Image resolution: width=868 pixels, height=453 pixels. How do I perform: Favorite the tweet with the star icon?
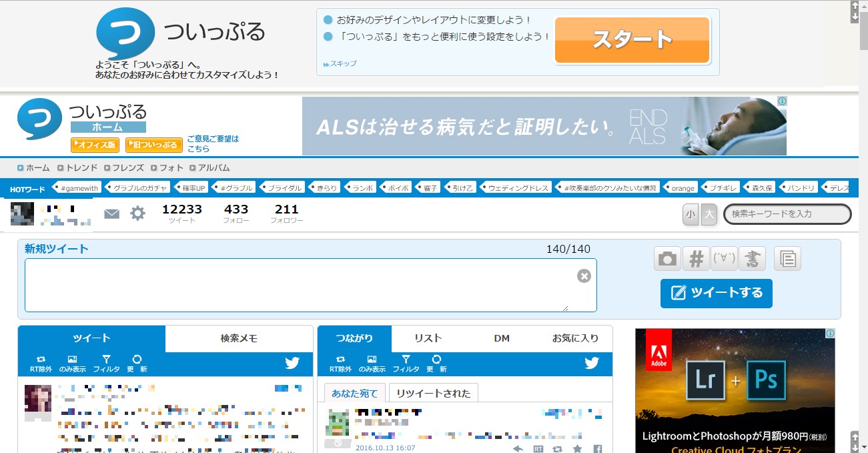577,450
